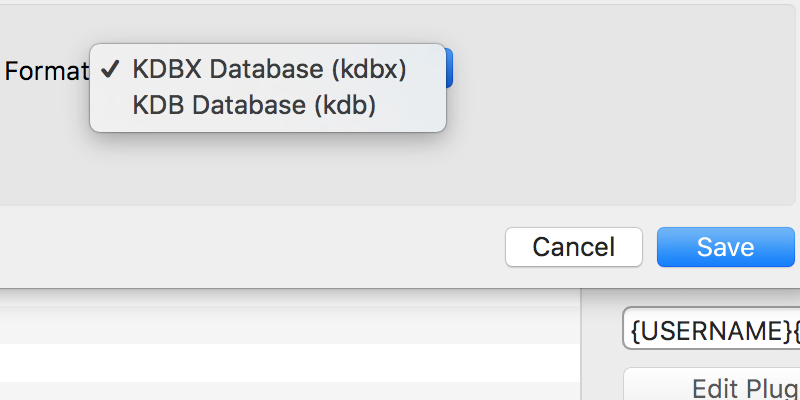The width and height of the screenshot is (800, 400).
Task: Click the gray striped list row
Action: (290, 324)
